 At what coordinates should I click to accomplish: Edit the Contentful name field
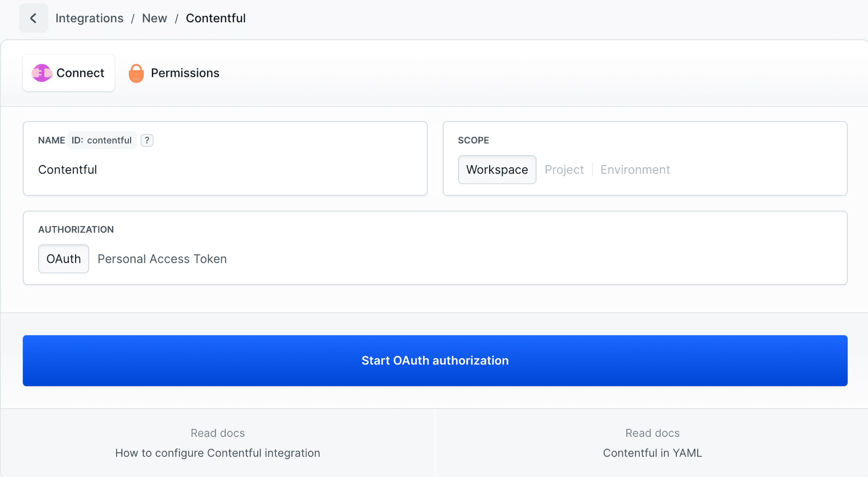pos(225,170)
